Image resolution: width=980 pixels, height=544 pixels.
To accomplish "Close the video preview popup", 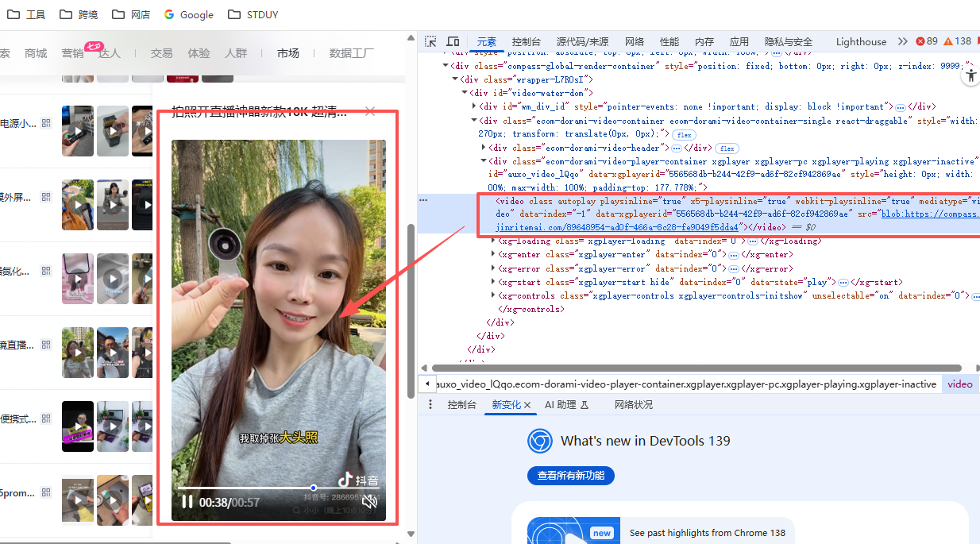I will [x=370, y=112].
